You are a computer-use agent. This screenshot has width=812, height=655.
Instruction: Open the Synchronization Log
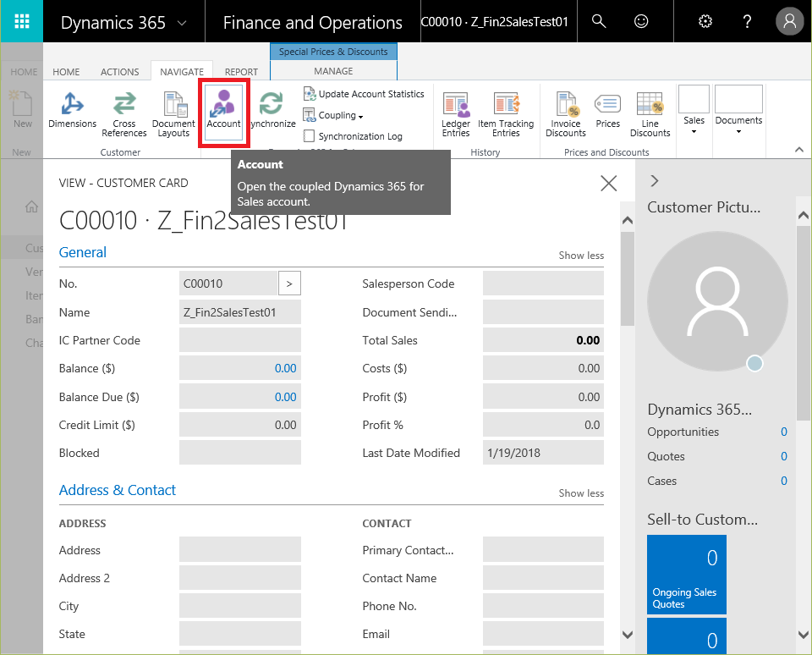point(354,135)
